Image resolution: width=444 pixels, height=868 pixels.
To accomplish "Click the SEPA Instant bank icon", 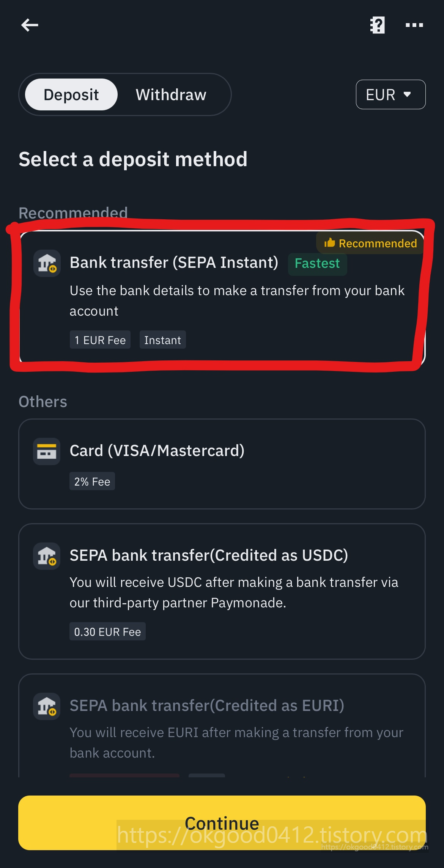I will [x=47, y=263].
